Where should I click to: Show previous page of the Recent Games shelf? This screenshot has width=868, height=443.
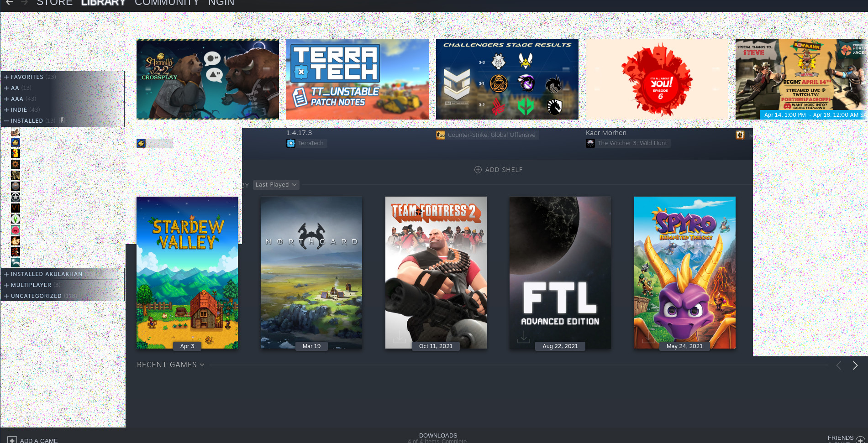coord(839,365)
